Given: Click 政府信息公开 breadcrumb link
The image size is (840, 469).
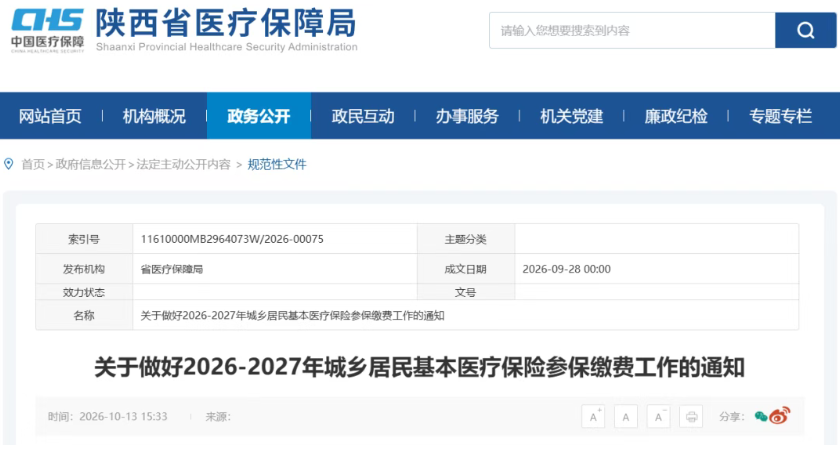Looking at the screenshot, I should tap(91, 164).
